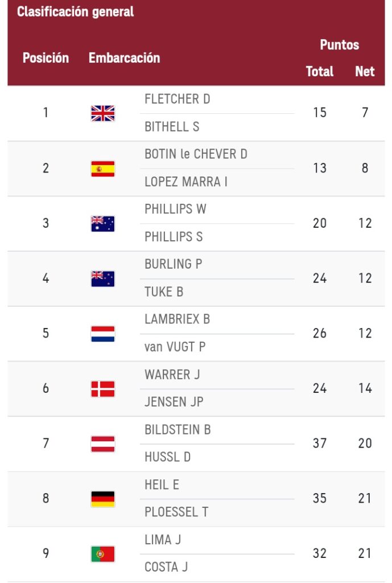Click the Total points column header
Viewport: 392px width, 583px height.
[319, 72]
